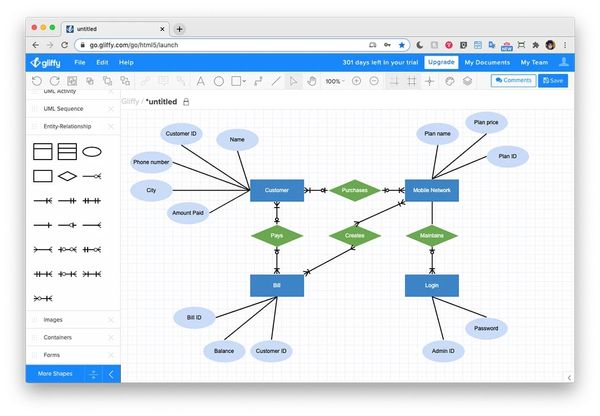Screen dimensions: 600x416
Task: Expand the Images shape library
Action: click(x=53, y=320)
